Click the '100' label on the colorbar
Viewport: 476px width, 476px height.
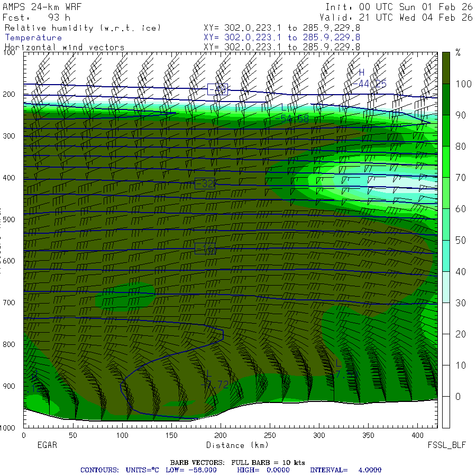pos(463,84)
